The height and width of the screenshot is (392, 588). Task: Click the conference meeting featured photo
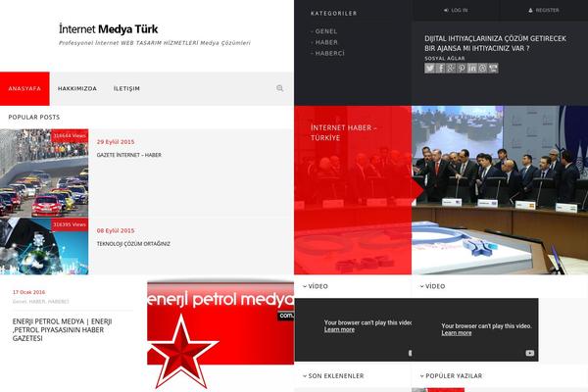(500, 190)
